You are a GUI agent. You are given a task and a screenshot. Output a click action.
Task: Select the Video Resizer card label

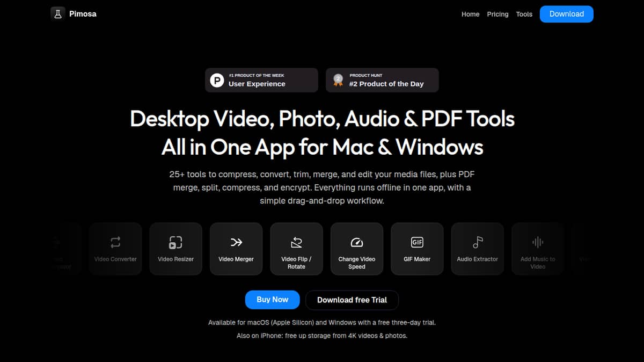pyautogui.click(x=175, y=259)
